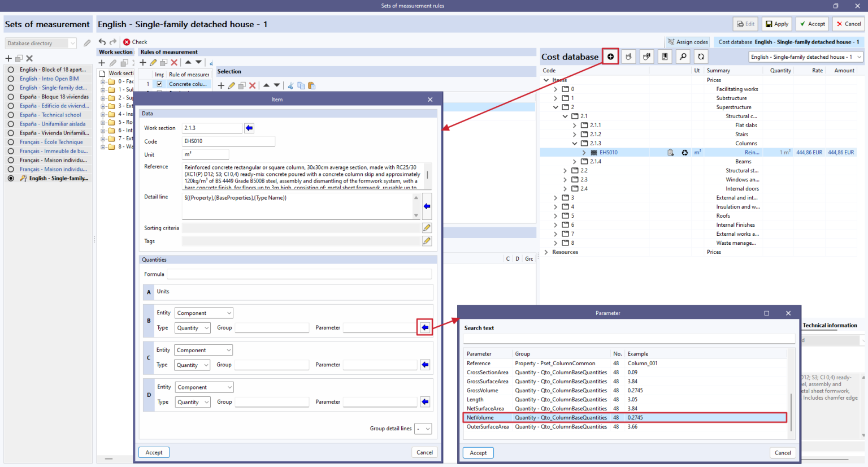Screen dimensions: 868x467
Task: Refresh the Cost database with the update icon
Action: click(701, 57)
